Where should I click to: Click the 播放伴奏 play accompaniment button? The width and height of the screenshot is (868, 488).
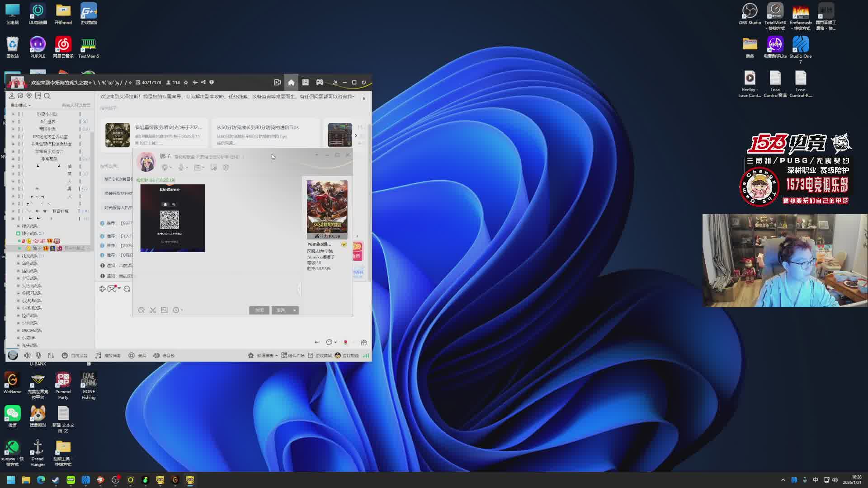pos(108,356)
